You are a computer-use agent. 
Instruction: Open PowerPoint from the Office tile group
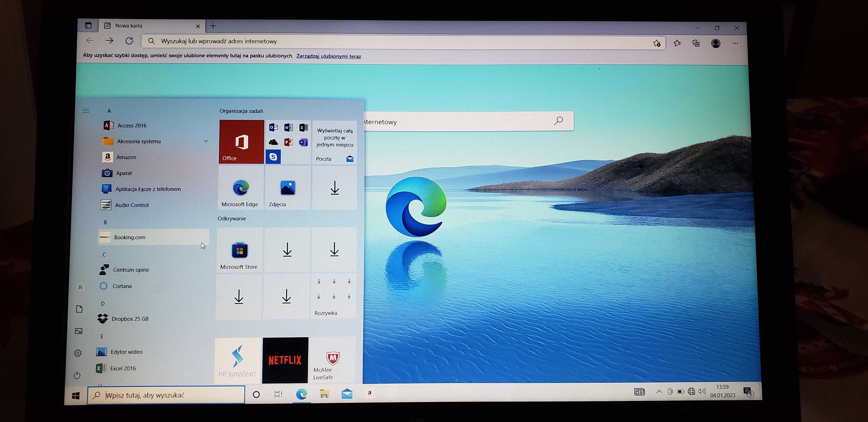click(288, 142)
